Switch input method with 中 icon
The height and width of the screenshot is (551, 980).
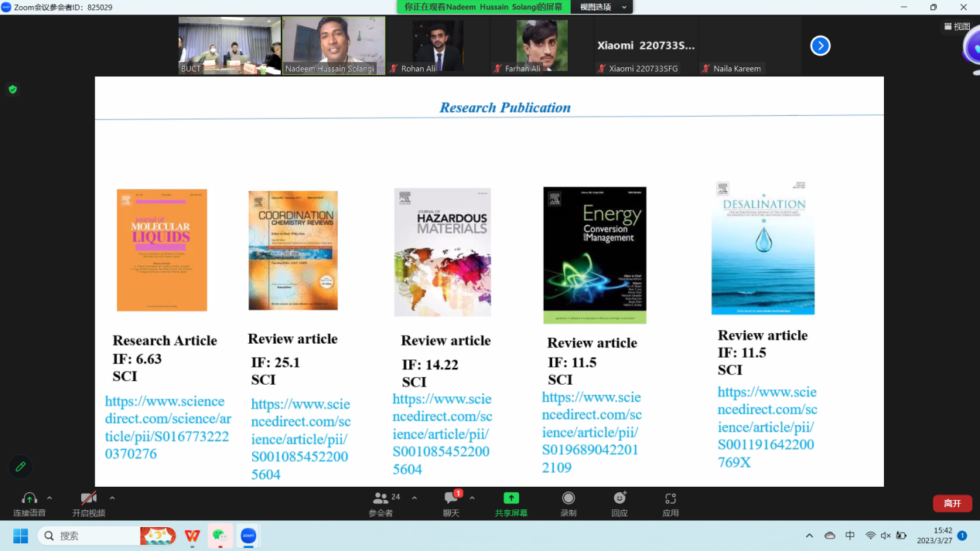[850, 536]
